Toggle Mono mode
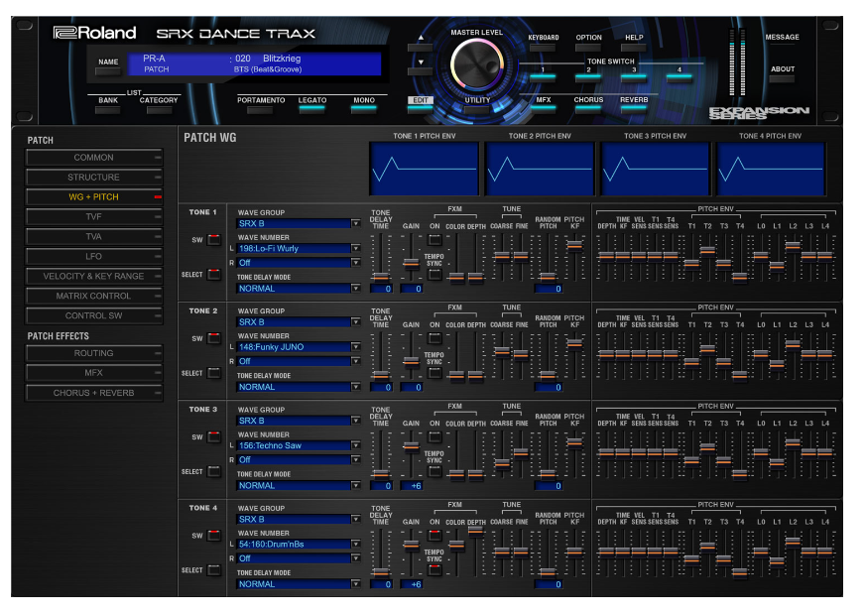This screenshot has width=865, height=616. coord(364,109)
